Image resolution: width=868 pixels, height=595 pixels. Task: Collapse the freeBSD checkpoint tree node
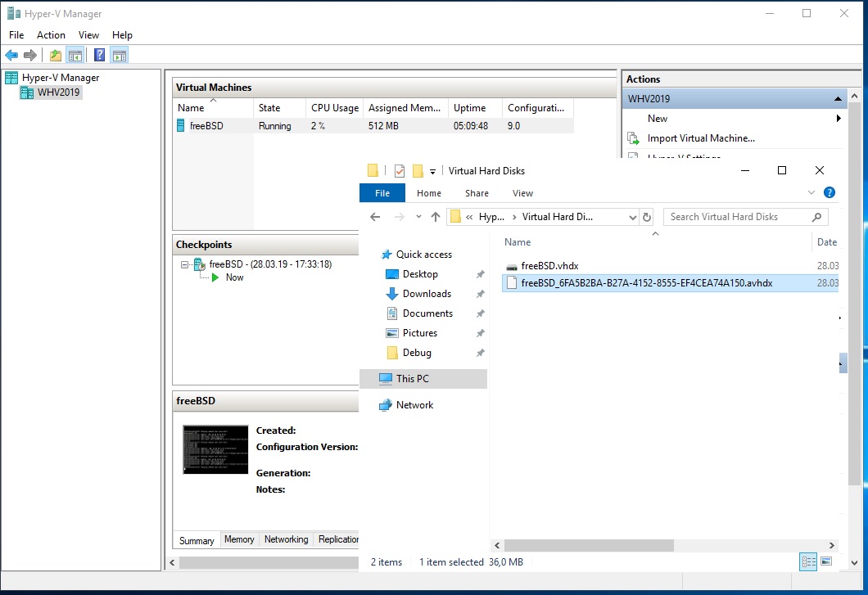[x=184, y=264]
